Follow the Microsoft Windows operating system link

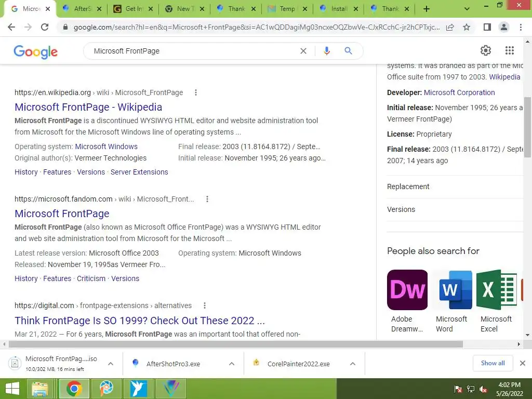(106, 147)
